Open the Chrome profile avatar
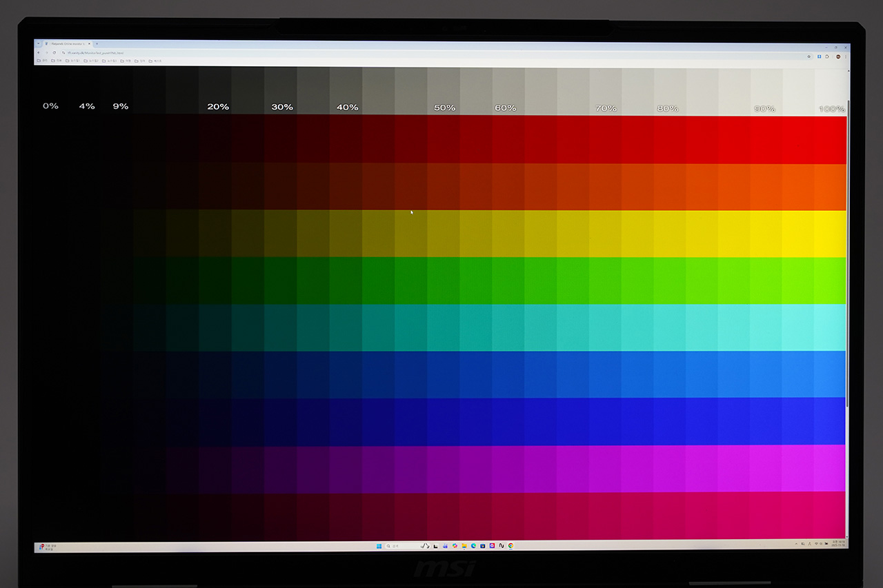 click(837, 56)
